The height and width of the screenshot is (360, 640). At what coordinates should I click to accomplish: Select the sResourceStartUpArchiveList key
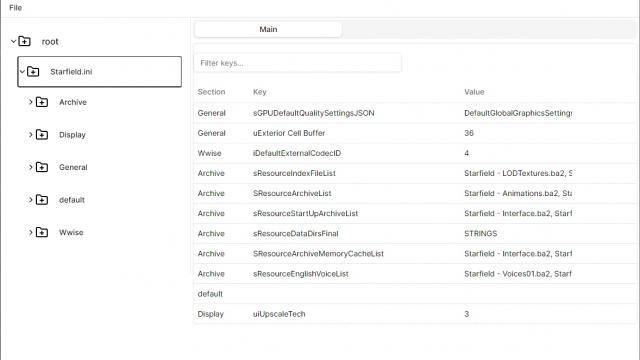pyautogui.click(x=305, y=213)
